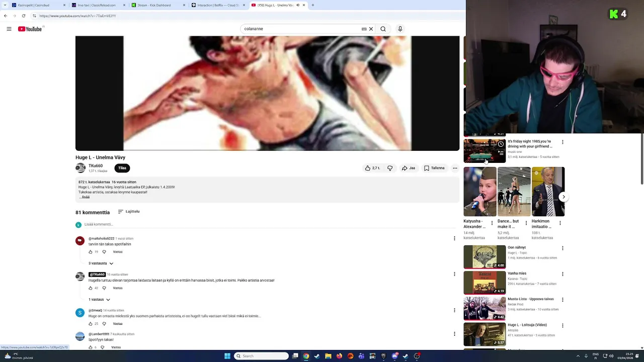Open a new browser tab

click(312, 5)
